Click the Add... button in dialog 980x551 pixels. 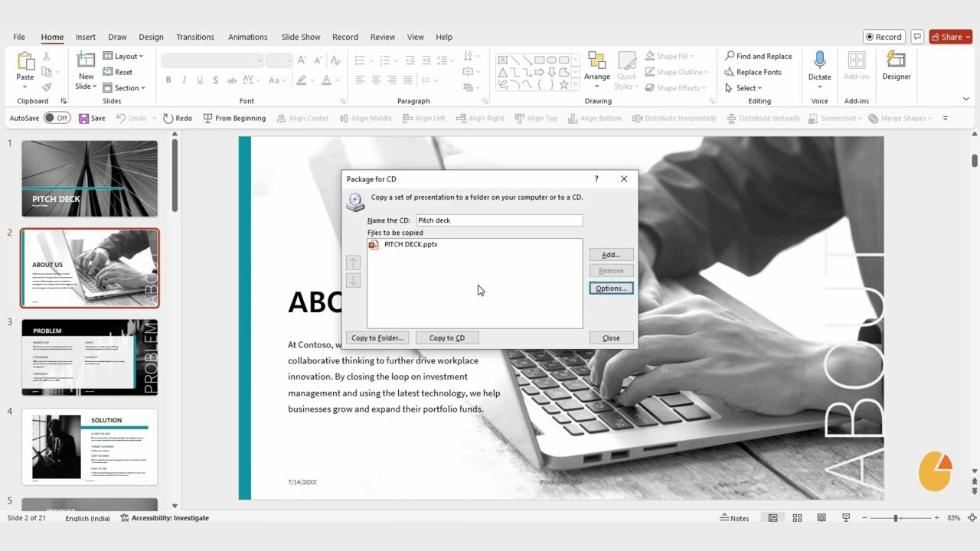(611, 255)
